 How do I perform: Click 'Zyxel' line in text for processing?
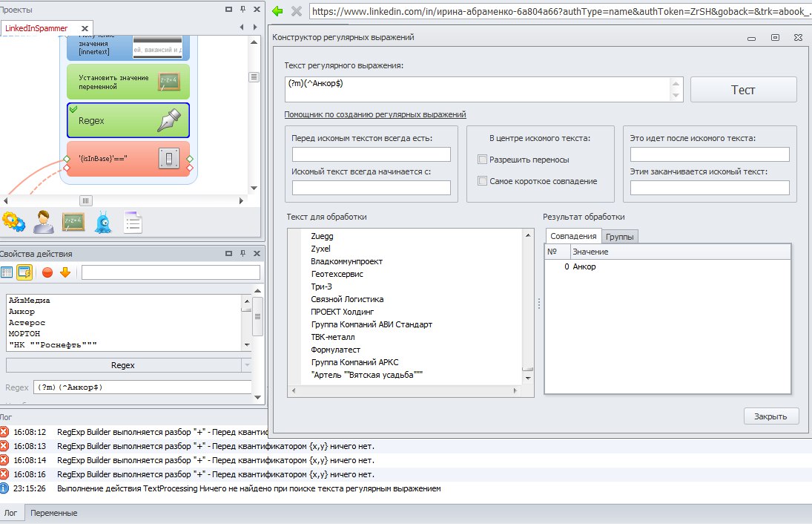pos(320,249)
